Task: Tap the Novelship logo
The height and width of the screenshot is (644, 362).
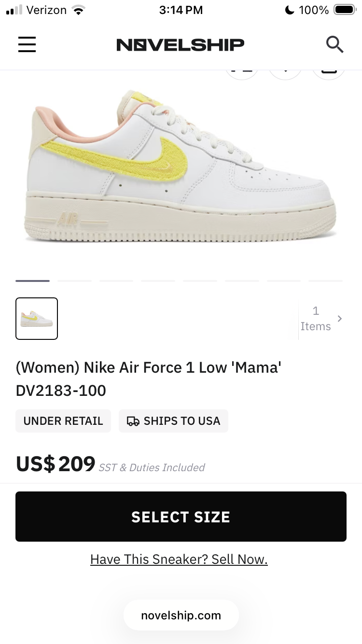Action: pos(181,45)
